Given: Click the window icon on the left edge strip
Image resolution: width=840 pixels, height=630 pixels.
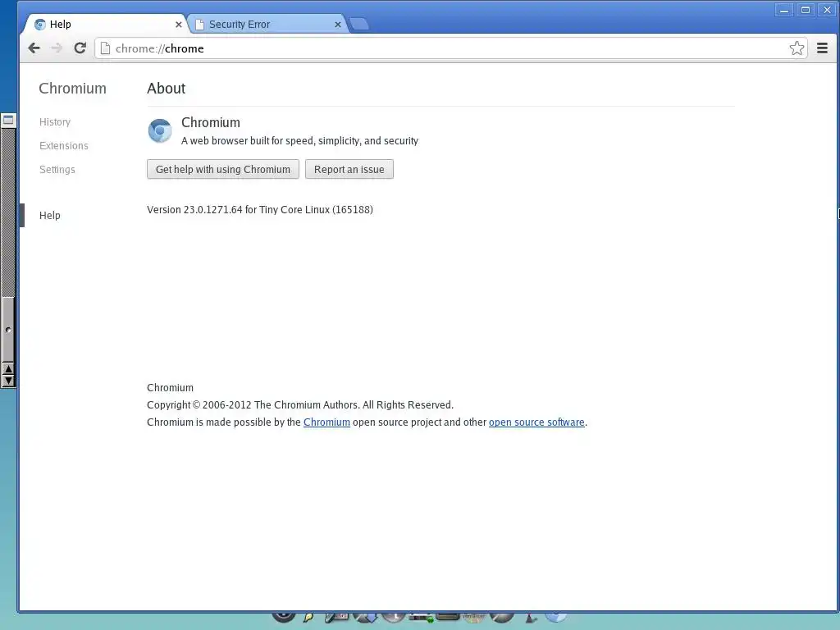Looking at the screenshot, I should coord(8,120).
